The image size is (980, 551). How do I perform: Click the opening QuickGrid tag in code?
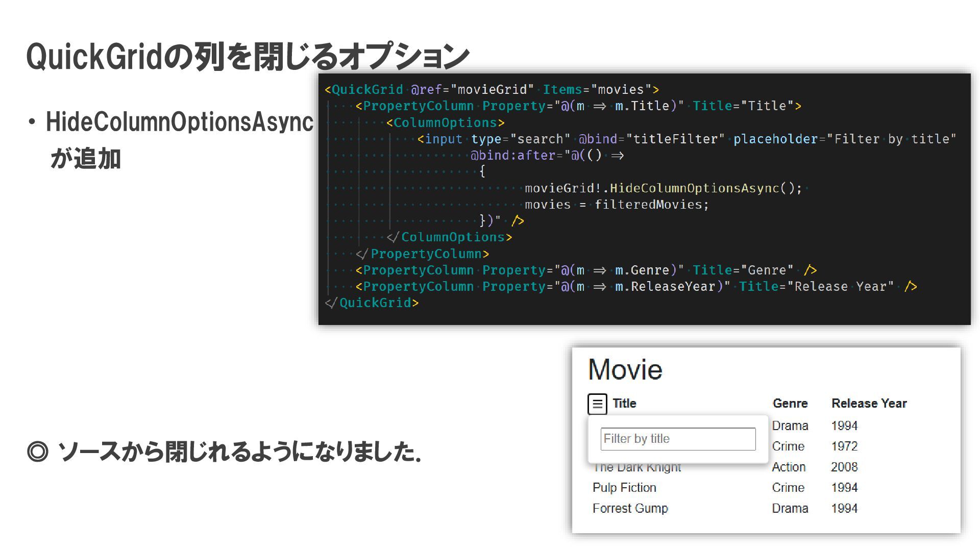click(367, 90)
